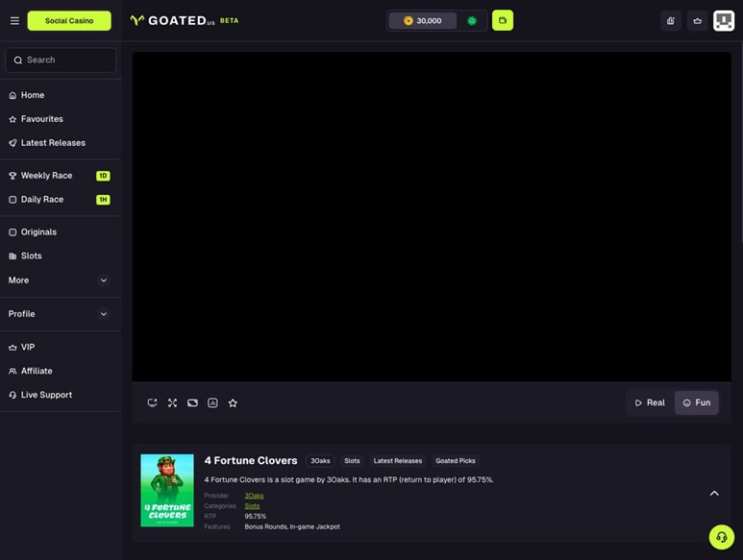
Task: Toggle theatre mode icon
Action: click(x=192, y=402)
